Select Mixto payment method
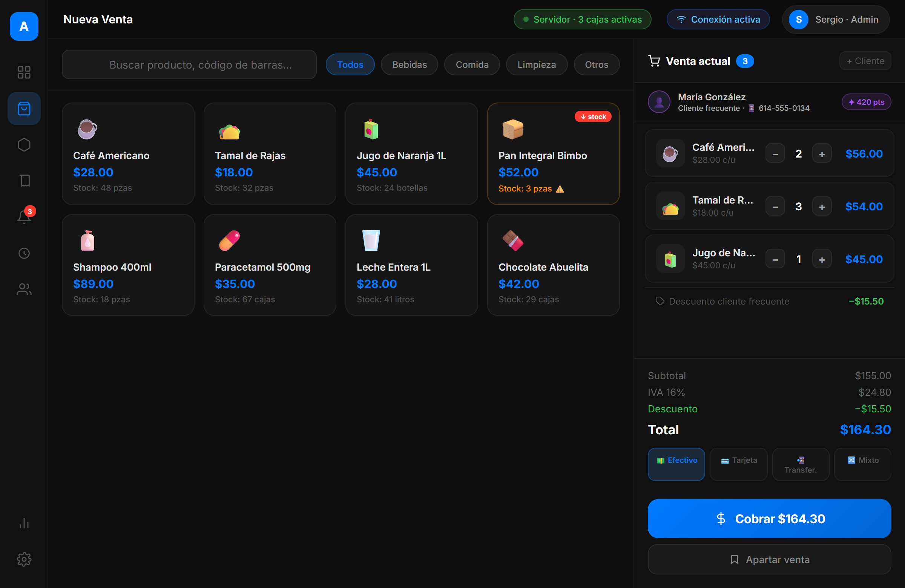Screen dimensions: 905x588 point(862,464)
